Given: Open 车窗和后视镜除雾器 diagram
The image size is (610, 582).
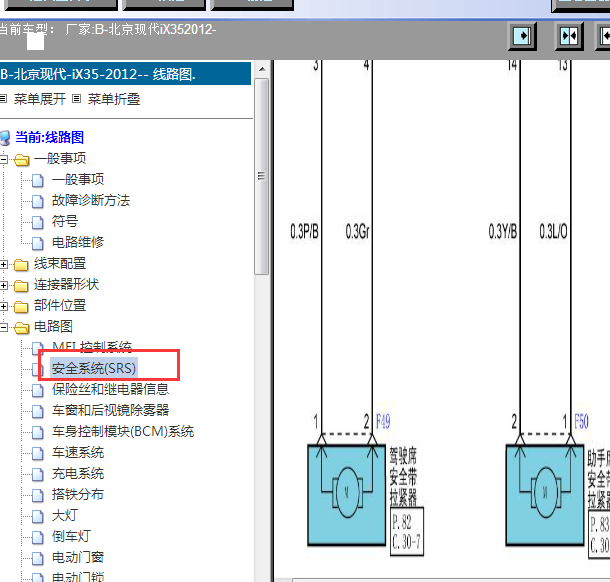Looking at the screenshot, I should (110, 410).
